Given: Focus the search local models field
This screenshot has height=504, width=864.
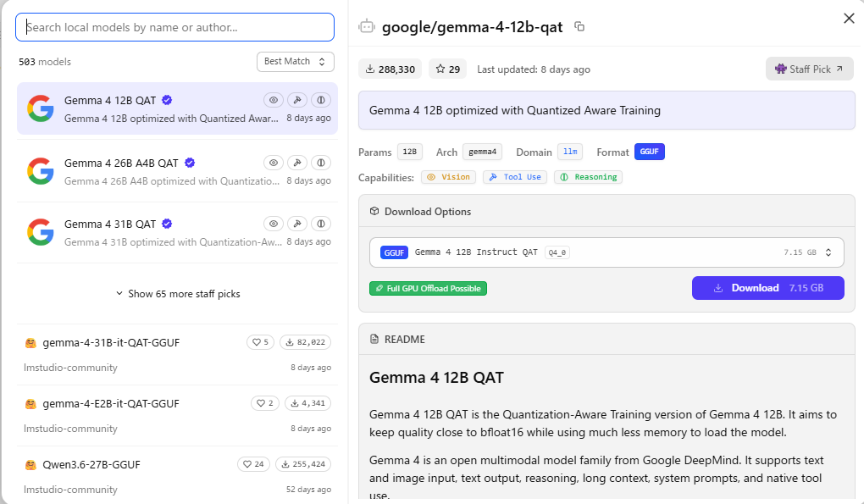Looking at the screenshot, I should click(174, 27).
